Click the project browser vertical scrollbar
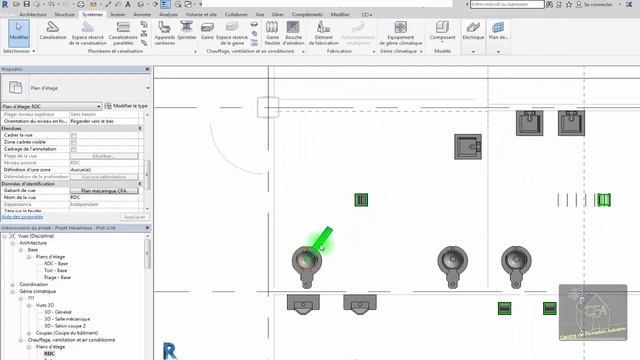This screenshot has height=360, width=640. tap(147, 253)
